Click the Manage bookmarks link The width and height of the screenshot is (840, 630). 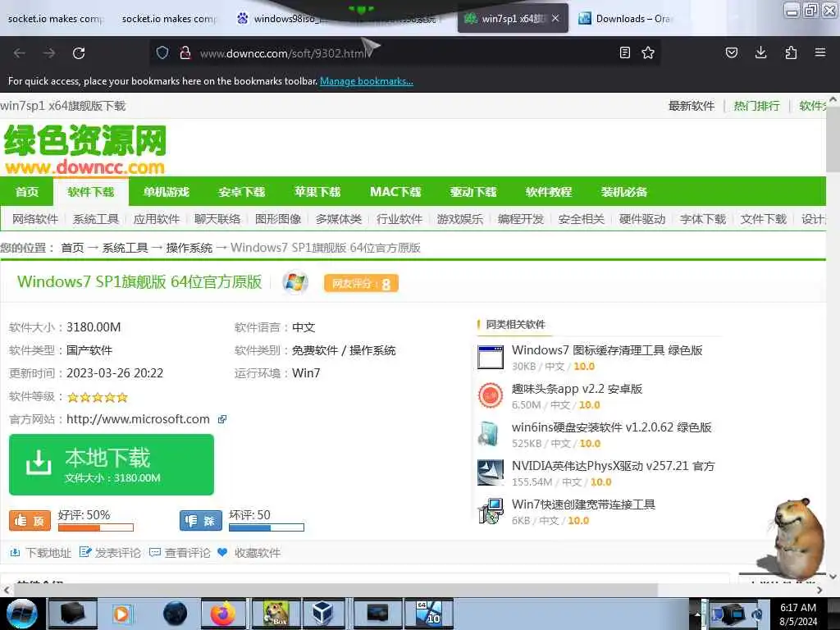tap(367, 81)
